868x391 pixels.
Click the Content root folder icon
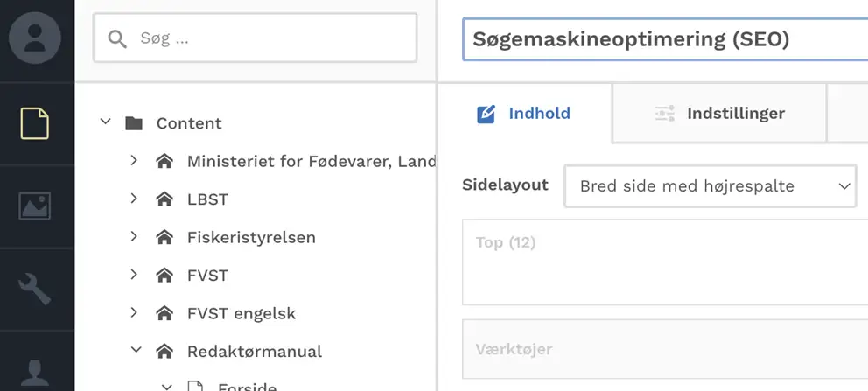(134, 123)
